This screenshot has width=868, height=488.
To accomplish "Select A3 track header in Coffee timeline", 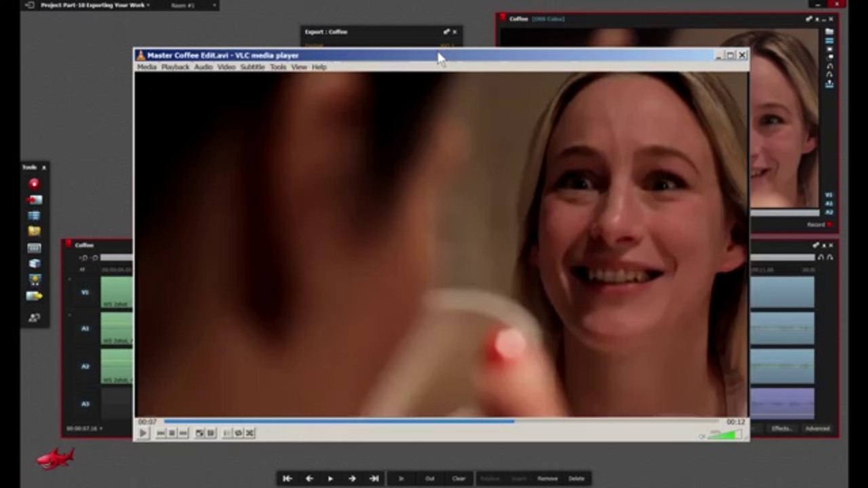I will click(85, 404).
